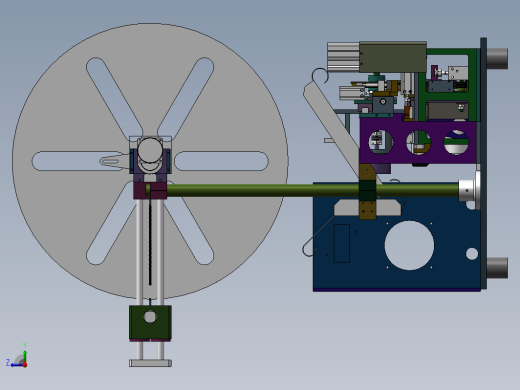Pick the dark green block below the reel
Viewport: 520px width, 390px height.
150,322
